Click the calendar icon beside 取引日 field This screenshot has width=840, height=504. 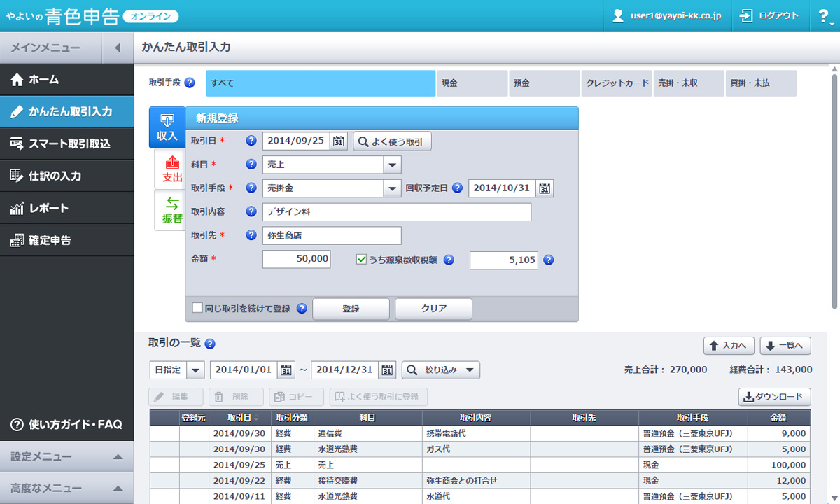click(x=339, y=141)
